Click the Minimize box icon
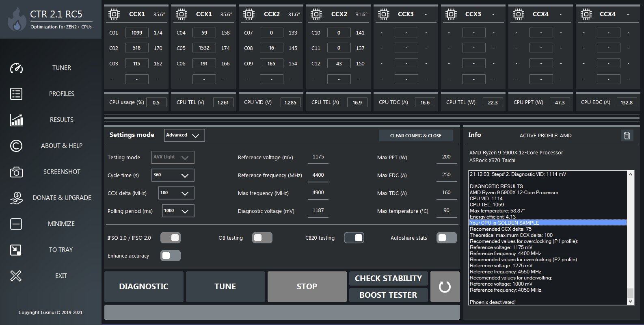Screen dimensions: 644x325 point(16,224)
